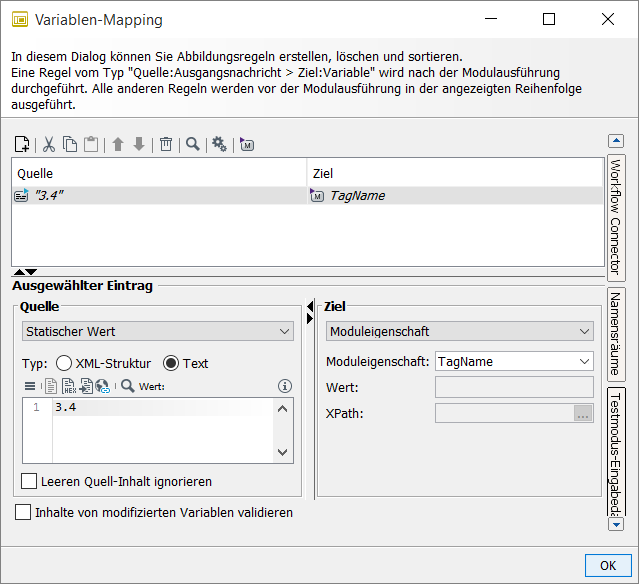Copy the selected mapping rule
The height and width of the screenshot is (584, 639).
tap(70, 144)
